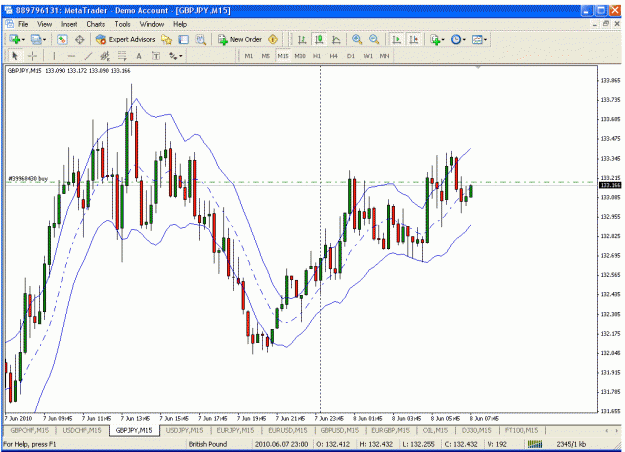The width and height of the screenshot is (625, 452).
Task: Draw a vertical line tool
Action: tap(54, 56)
